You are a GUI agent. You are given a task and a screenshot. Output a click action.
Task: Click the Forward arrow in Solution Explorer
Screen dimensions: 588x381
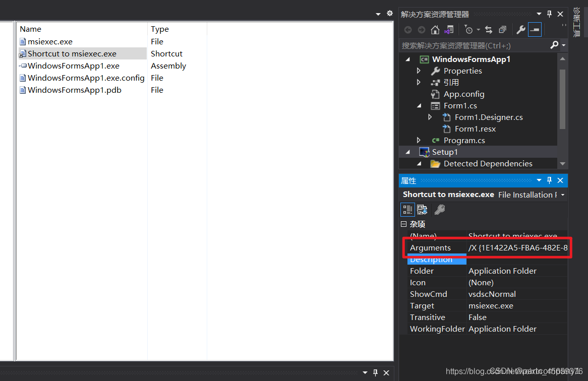(422, 30)
